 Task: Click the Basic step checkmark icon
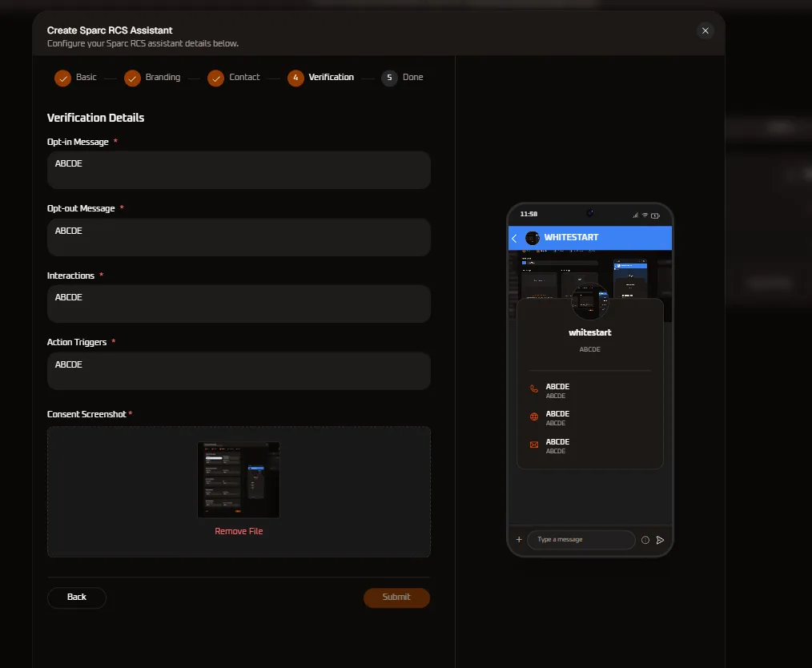[x=62, y=78]
